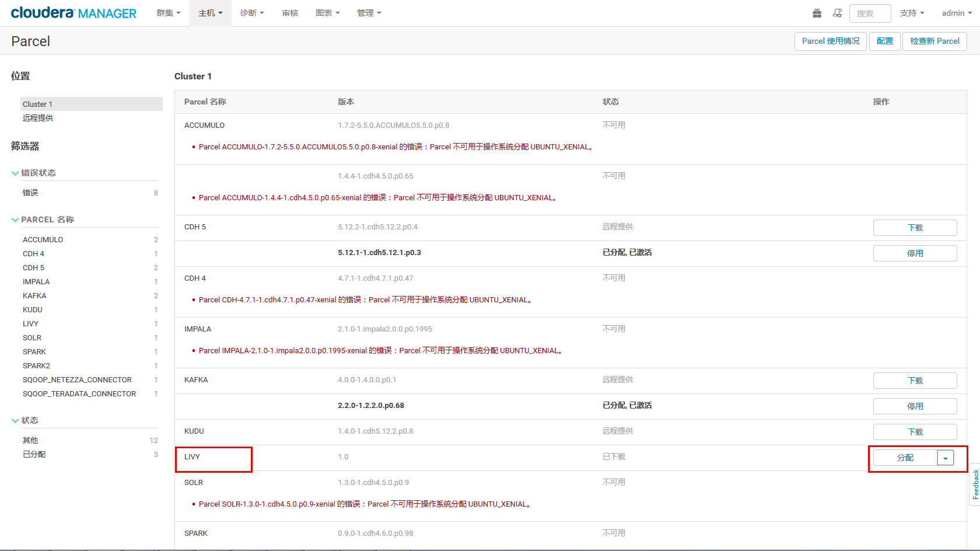Click the 版本 column header
980x551 pixels.
pos(346,102)
